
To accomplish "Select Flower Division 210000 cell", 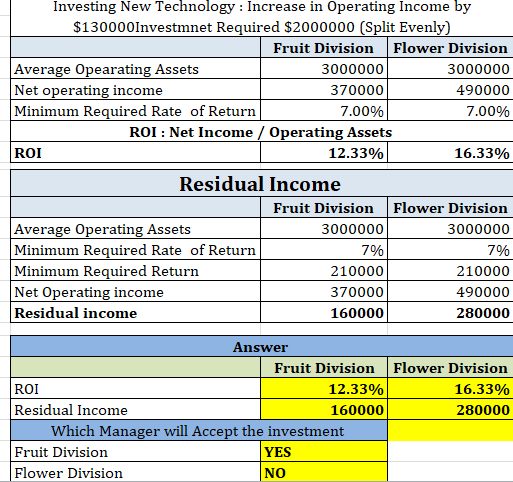I will point(450,271).
